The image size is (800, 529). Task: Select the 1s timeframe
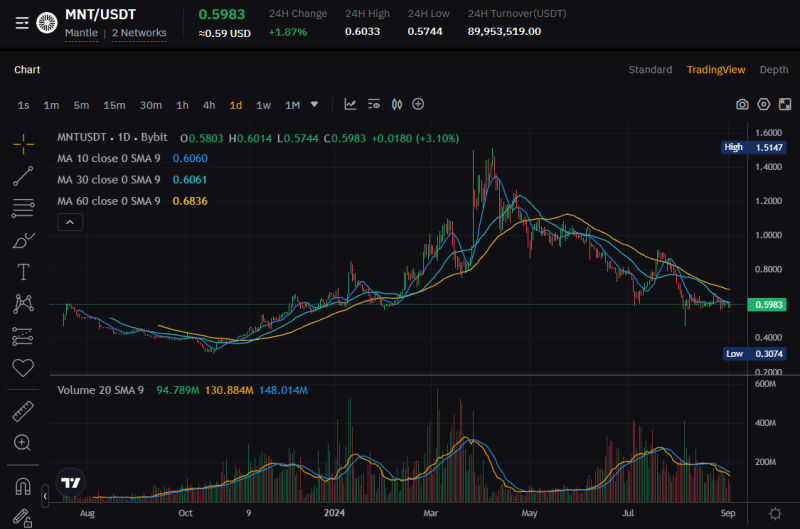23,105
